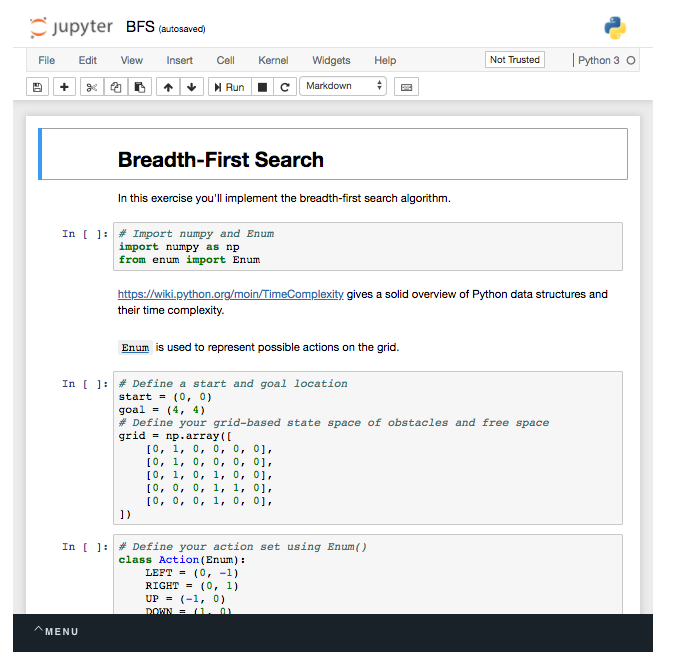Open the View menu
The width and height of the screenshot is (673, 665).
pyautogui.click(x=131, y=61)
